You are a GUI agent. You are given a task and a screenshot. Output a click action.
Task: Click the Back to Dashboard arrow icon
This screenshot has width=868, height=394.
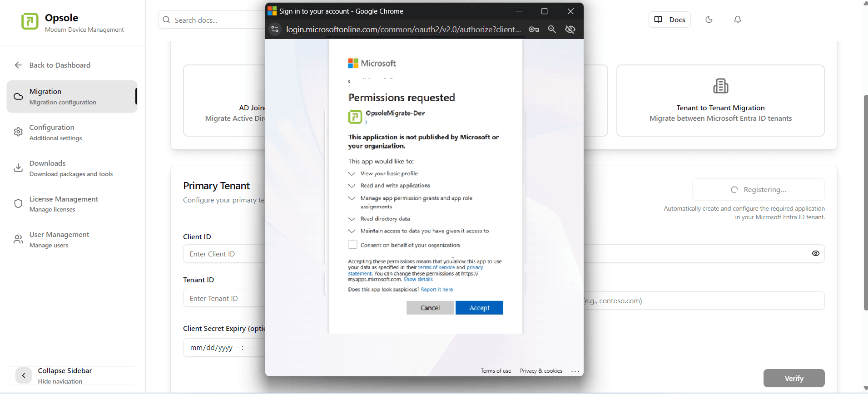(x=18, y=65)
